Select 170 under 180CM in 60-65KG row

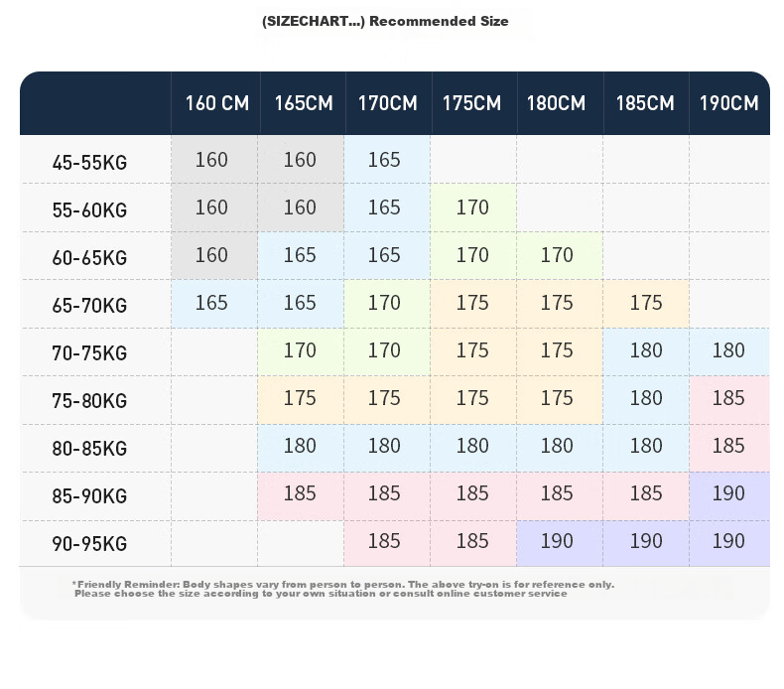coord(557,255)
